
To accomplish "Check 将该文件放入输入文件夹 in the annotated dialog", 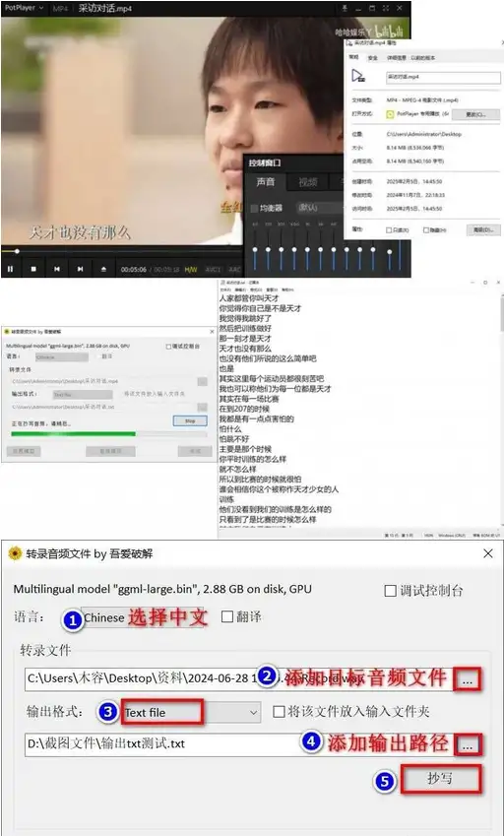I will (x=279, y=712).
